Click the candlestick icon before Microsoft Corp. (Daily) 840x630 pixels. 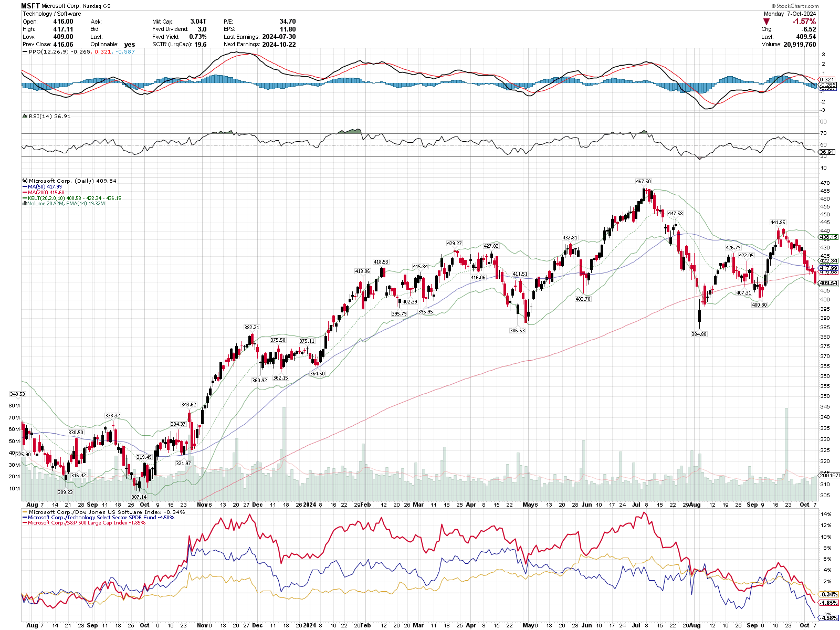25,181
